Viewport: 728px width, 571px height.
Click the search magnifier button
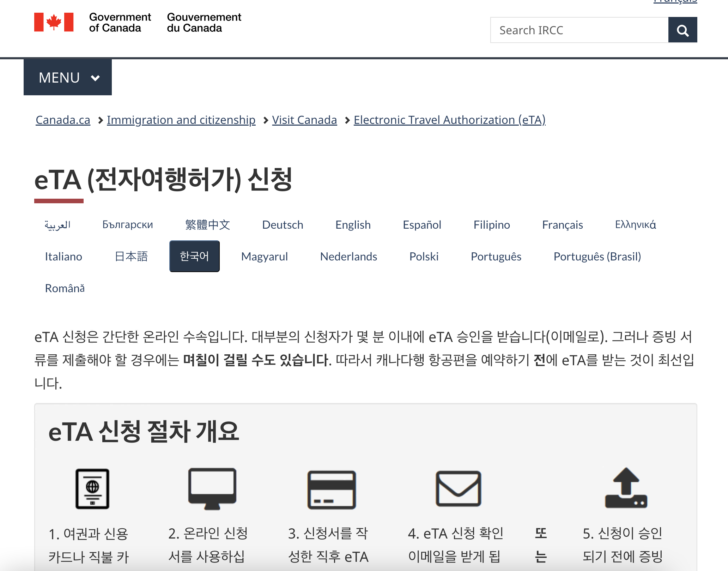coord(682,30)
